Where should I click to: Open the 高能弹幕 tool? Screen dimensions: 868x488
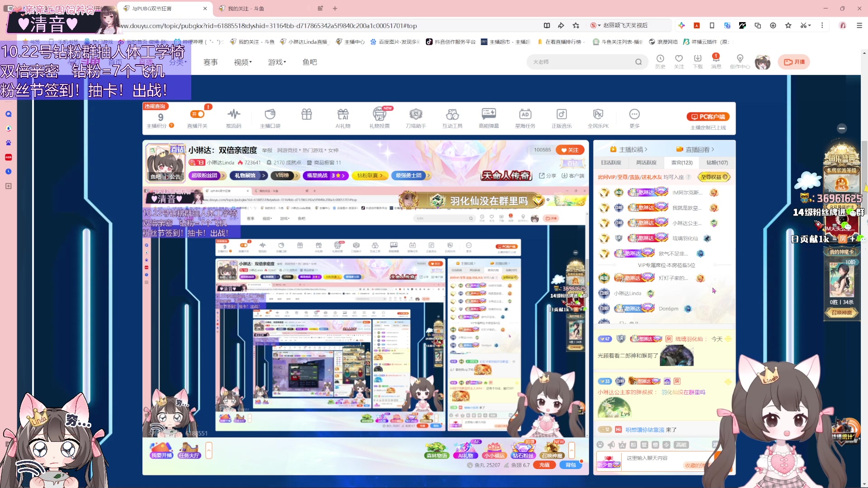pos(489,118)
